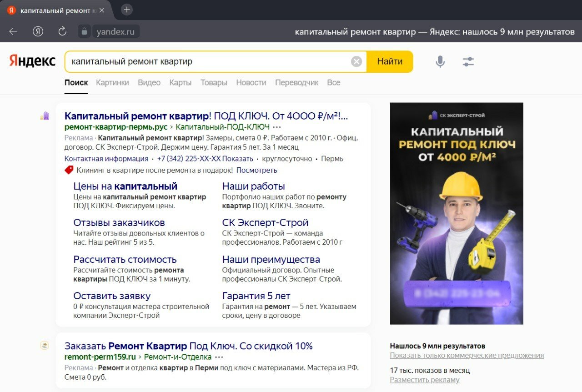The height and width of the screenshot is (392, 582).
Task: Open the Все tab
Action: coord(333,83)
